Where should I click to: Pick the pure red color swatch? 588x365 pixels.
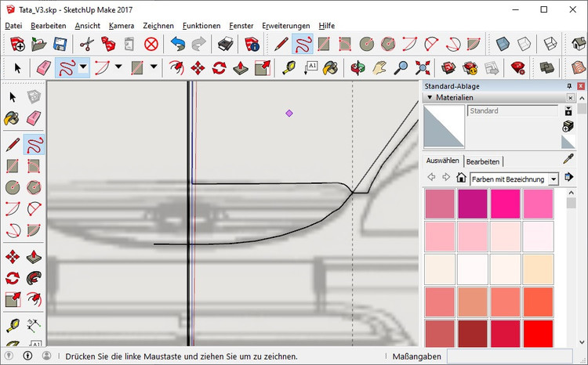[x=538, y=333]
